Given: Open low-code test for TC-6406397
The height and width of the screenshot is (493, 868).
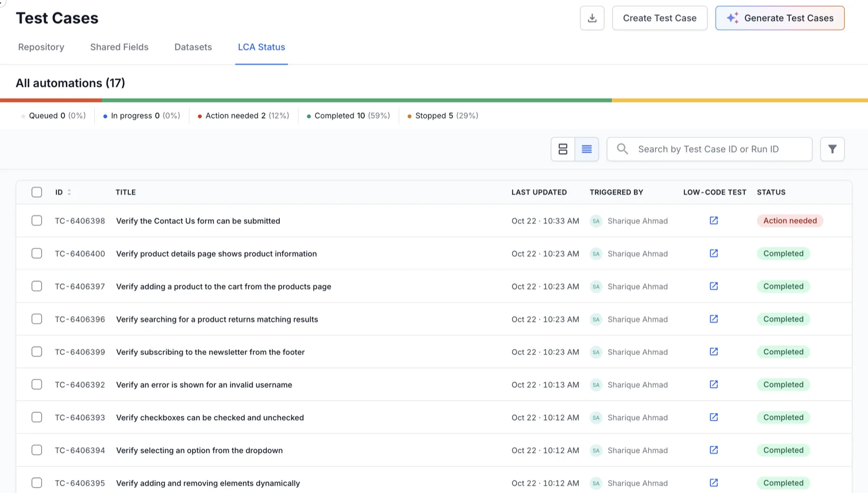Looking at the screenshot, I should [714, 286].
